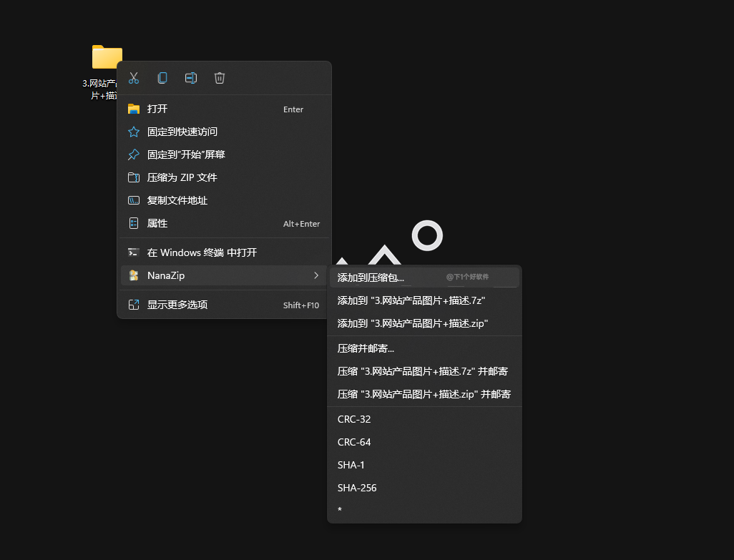Click the pin icon for 固定到"开始"屏幕
Image resolution: width=734 pixels, height=560 pixels.
click(x=133, y=155)
